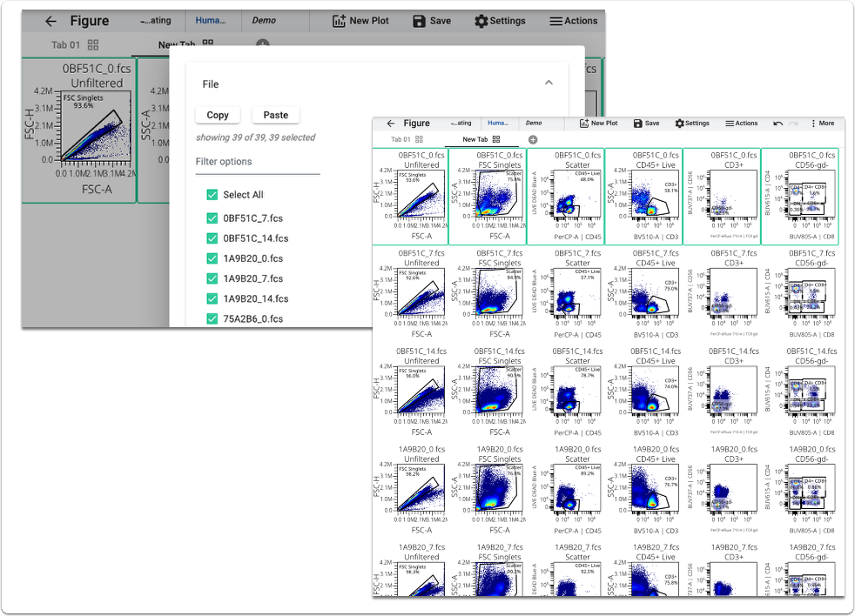Toggle the 0BF51C_14.fcs file checkbox
The width and height of the screenshot is (855, 616).
212,238
